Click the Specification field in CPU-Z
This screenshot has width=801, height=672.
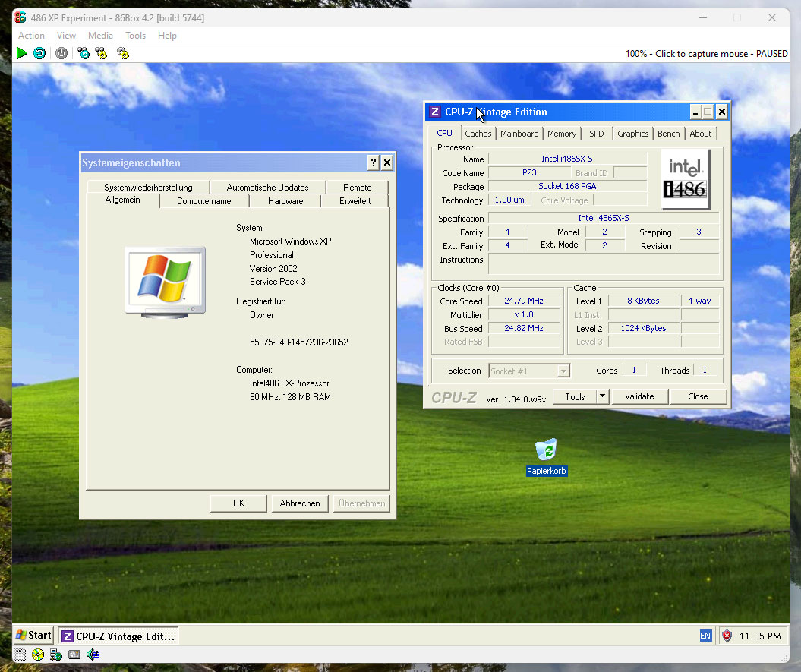[x=604, y=218]
